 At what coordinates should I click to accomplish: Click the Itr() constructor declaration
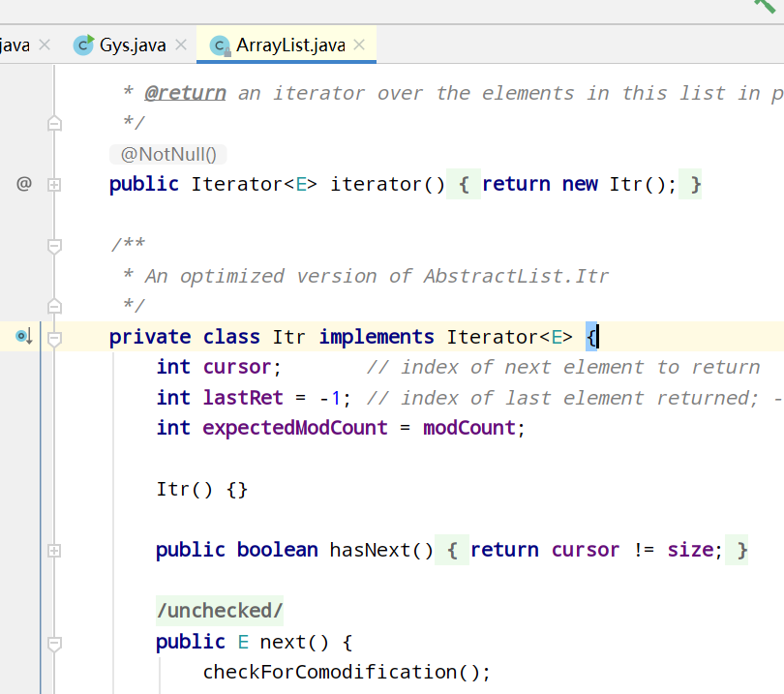(x=202, y=489)
